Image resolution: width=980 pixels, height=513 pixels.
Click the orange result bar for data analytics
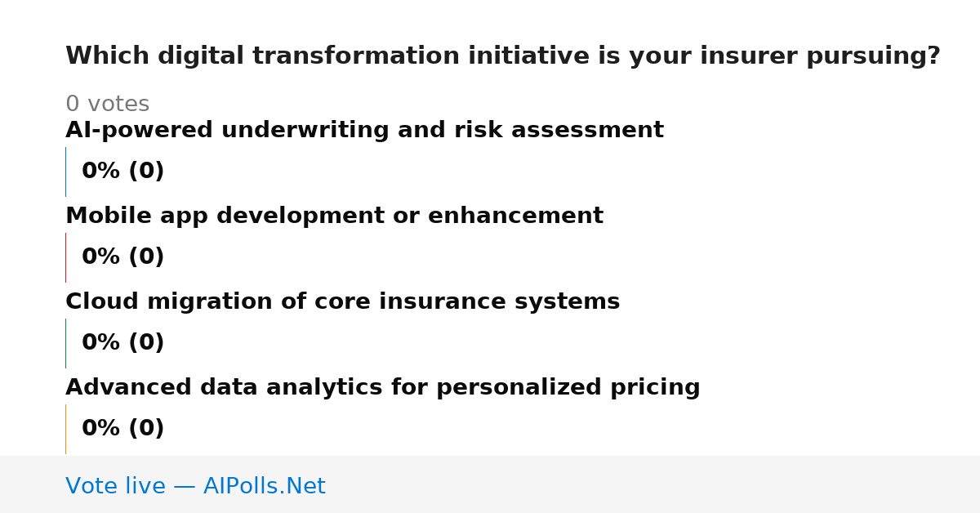click(x=65, y=429)
